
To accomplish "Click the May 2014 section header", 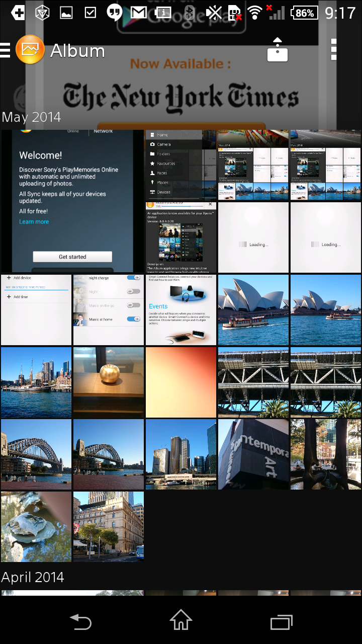I will (x=31, y=117).
